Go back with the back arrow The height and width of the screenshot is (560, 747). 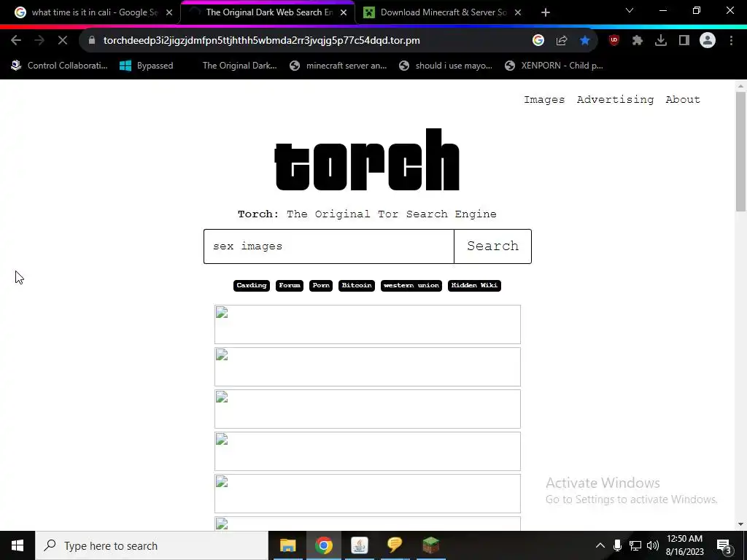(16, 41)
